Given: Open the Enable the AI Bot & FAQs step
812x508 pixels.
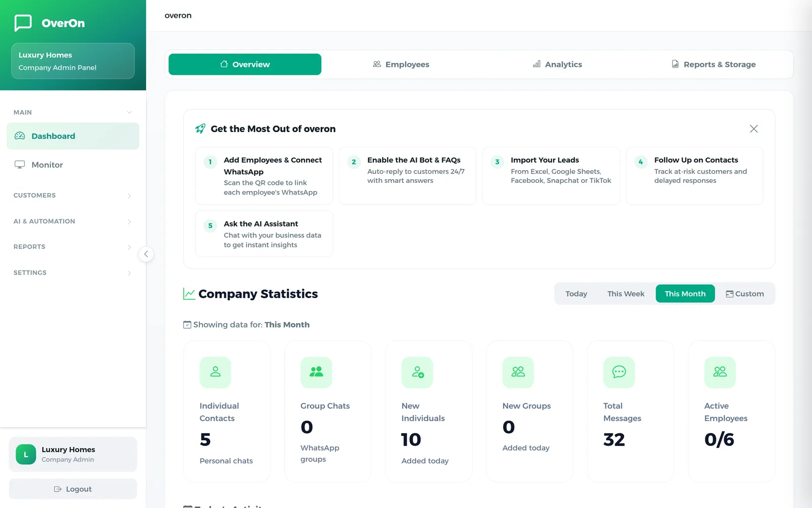Looking at the screenshot, I should [x=408, y=176].
